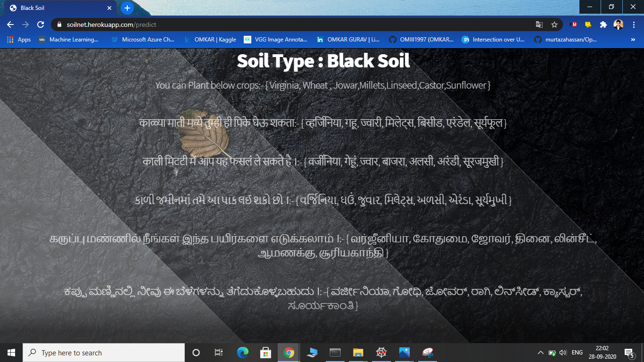Open Chrome's three-dot menu
Viewport: 644px width, 362px height.
[x=634, y=25]
